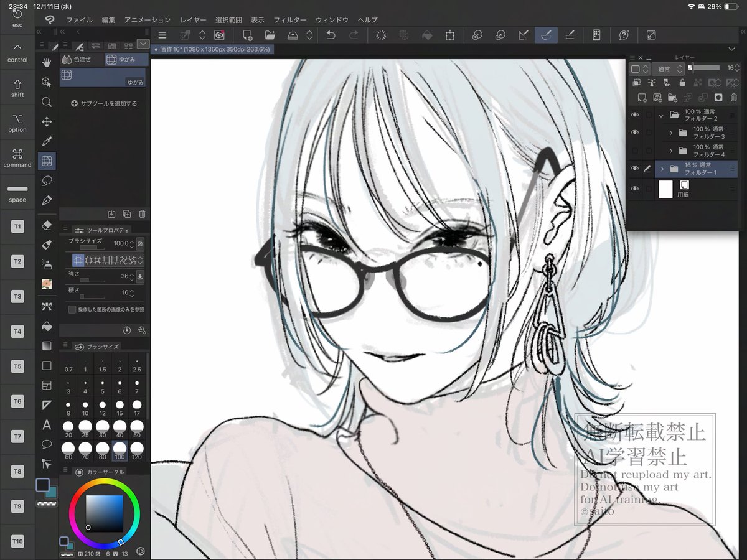747x560 pixels.
Task: Open layer color mode dropdown
Action: point(639,68)
